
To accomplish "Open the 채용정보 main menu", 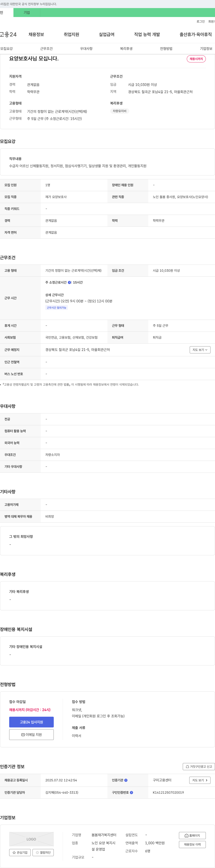I will click(37, 34).
